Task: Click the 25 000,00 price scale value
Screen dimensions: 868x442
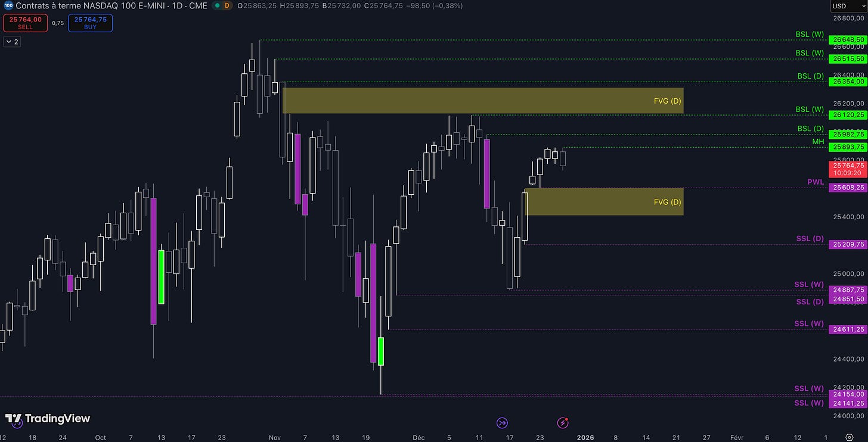Action: point(848,274)
